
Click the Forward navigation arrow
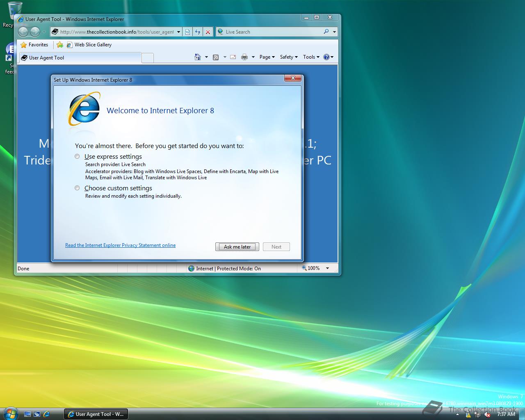35,32
